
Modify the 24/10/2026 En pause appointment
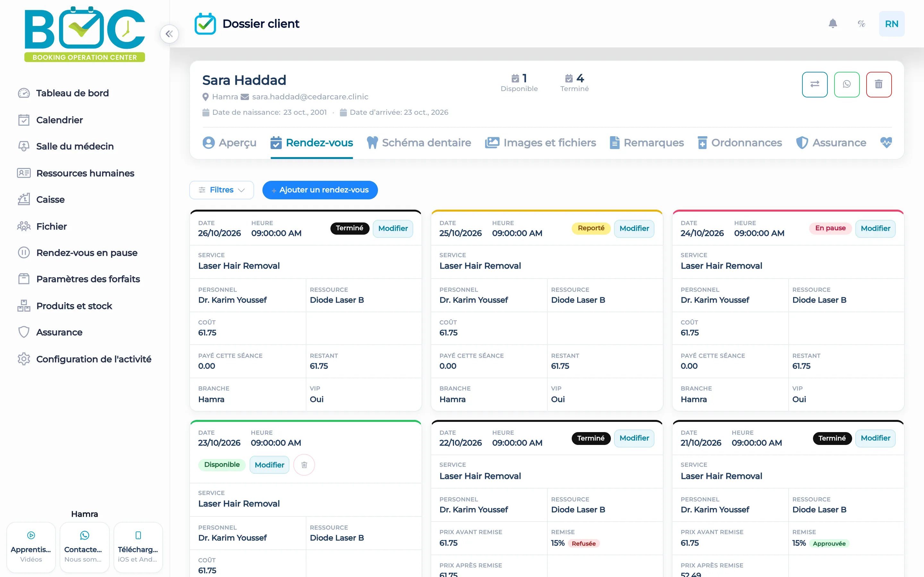(x=875, y=229)
